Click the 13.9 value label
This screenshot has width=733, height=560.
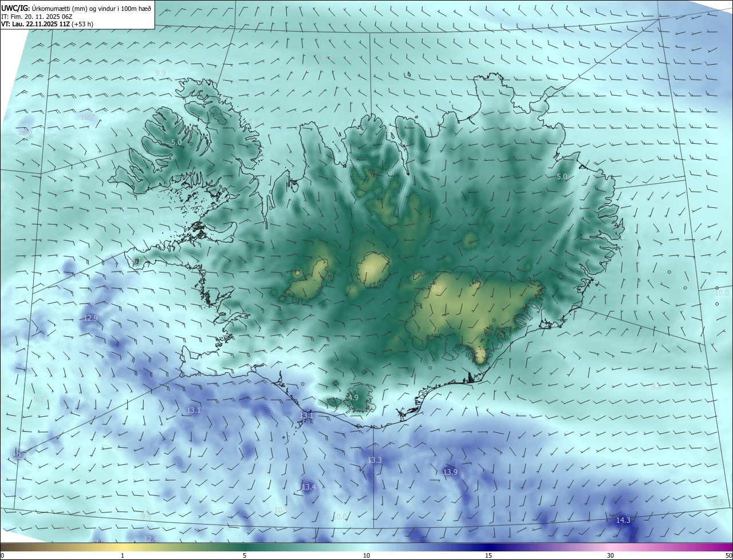point(450,472)
